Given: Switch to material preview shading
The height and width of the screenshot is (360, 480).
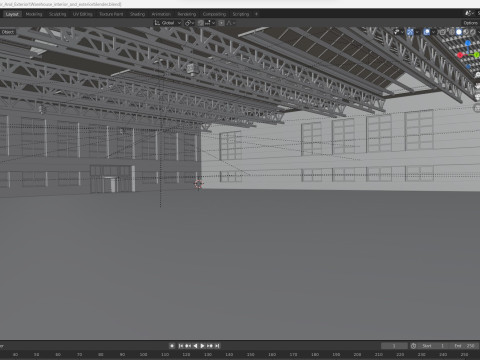Looking at the screenshot, I should tap(466, 32).
